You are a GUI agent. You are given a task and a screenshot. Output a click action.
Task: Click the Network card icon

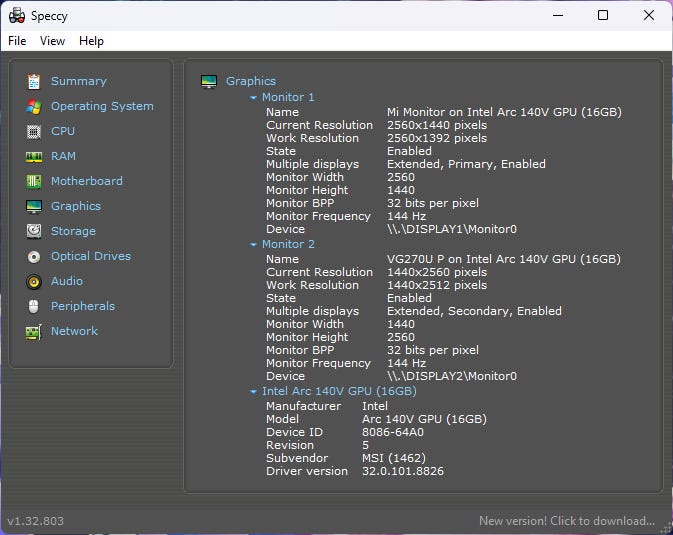click(34, 332)
